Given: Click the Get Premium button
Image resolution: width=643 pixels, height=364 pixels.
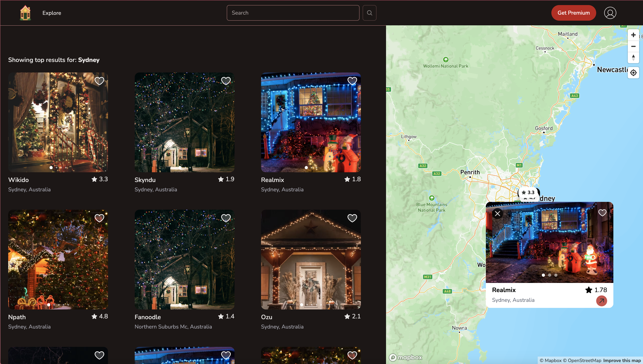Looking at the screenshot, I should pyautogui.click(x=573, y=13).
